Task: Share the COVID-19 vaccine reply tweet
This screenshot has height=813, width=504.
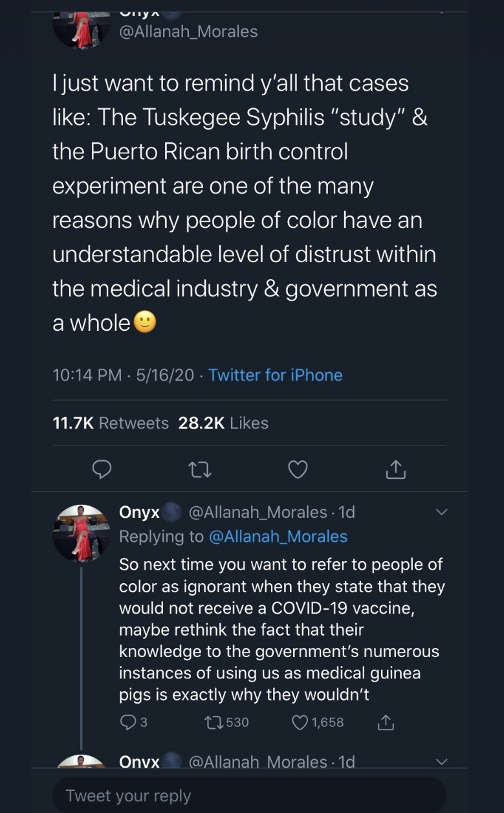Action: [x=385, y=722]
